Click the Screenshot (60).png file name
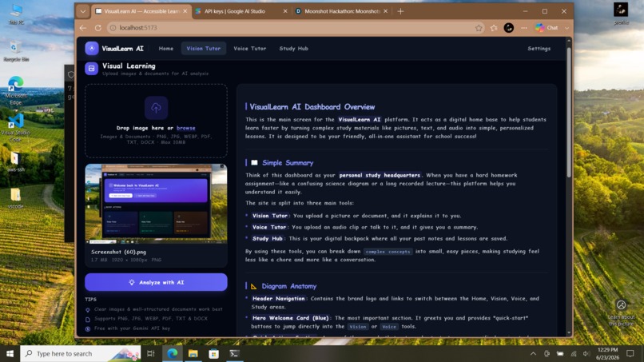644x362 pixels. 119,252
